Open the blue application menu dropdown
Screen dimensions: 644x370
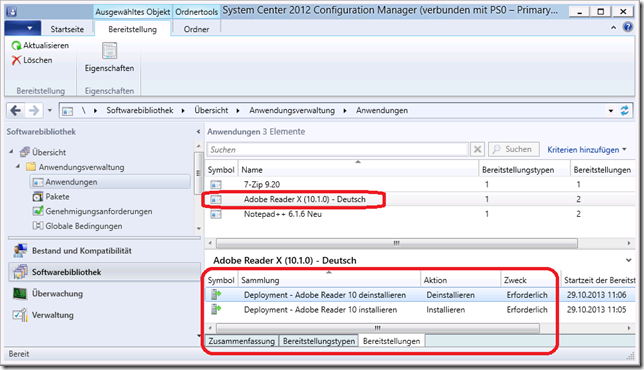point(23,28)
